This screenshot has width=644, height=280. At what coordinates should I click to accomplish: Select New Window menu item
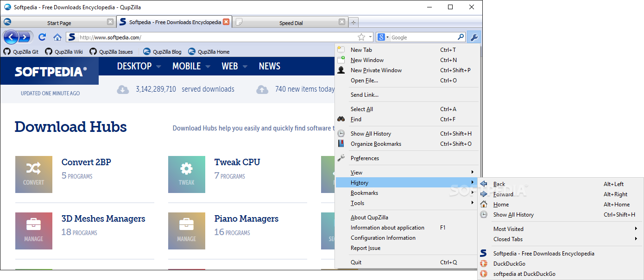(407, 60)
